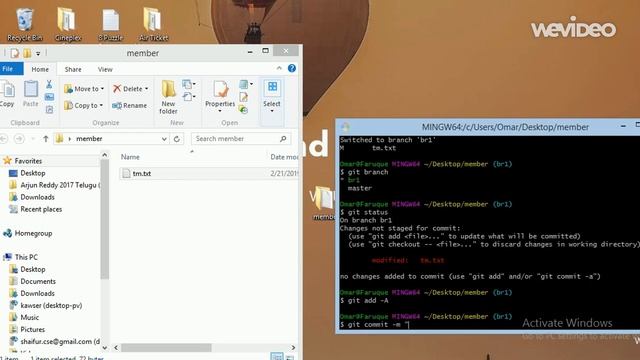Click the scroll right arrow of file list
Viewport: 640px width, 360px height.
coord(293,348)
